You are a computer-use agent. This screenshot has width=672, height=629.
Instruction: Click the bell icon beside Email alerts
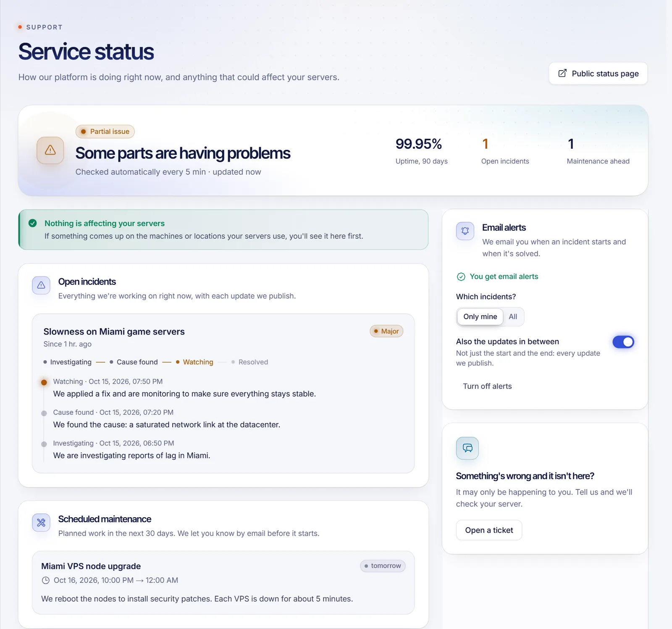tap(465, 231)
